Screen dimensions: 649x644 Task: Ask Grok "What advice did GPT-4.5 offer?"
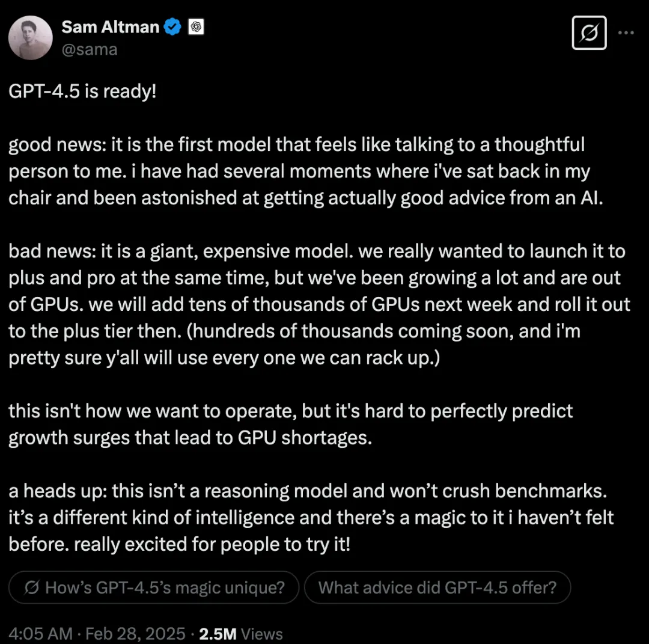coord(437,587)
